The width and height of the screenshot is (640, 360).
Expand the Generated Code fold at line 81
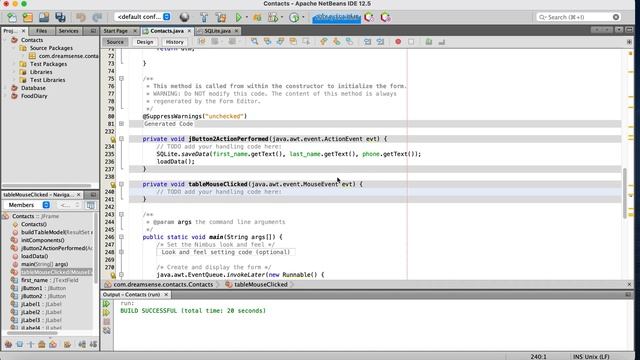tap(121, 123)
